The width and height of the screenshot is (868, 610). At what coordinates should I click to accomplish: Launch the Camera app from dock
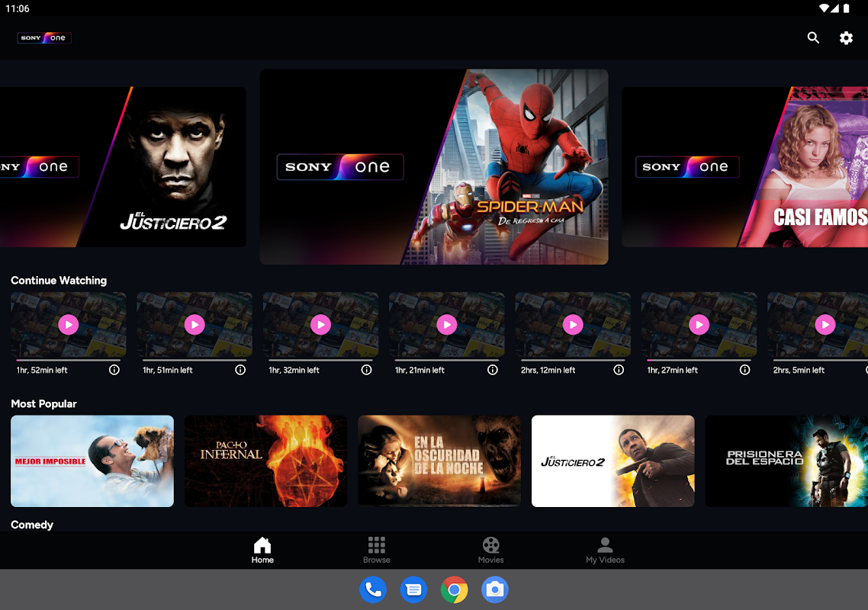pos(495,590)
